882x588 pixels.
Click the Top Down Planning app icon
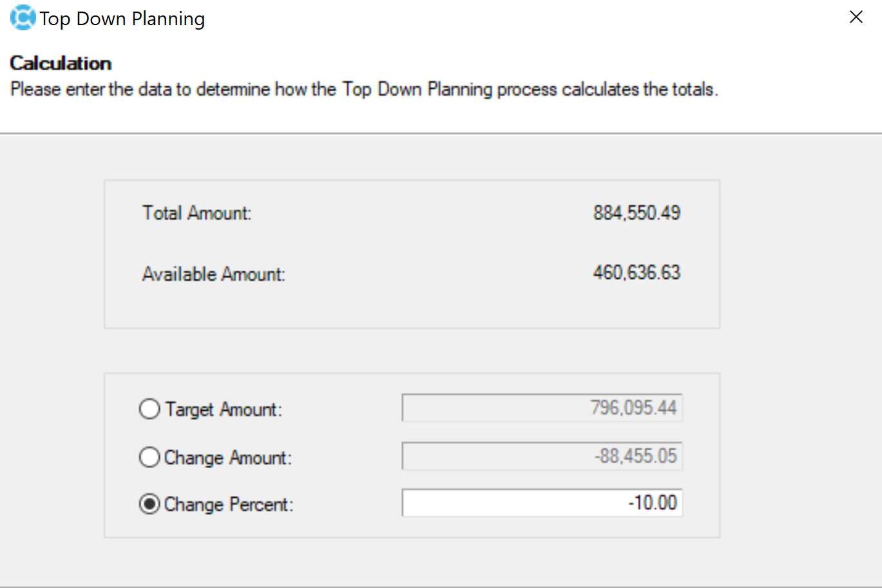(23, 18)
